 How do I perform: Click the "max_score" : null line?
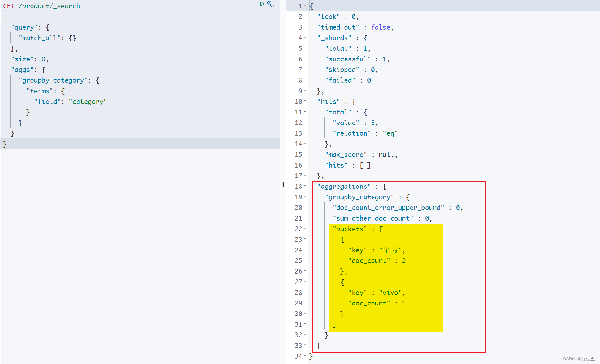pos(361,155)
